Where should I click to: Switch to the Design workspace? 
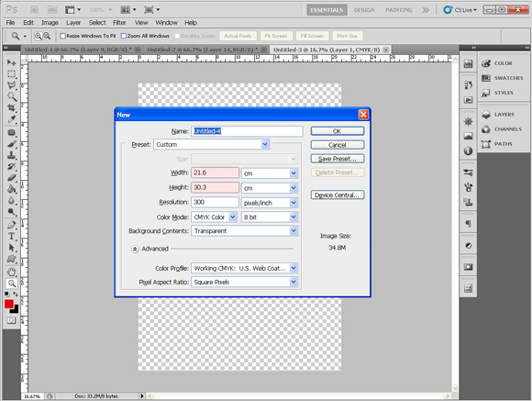[x=364, y=10]
